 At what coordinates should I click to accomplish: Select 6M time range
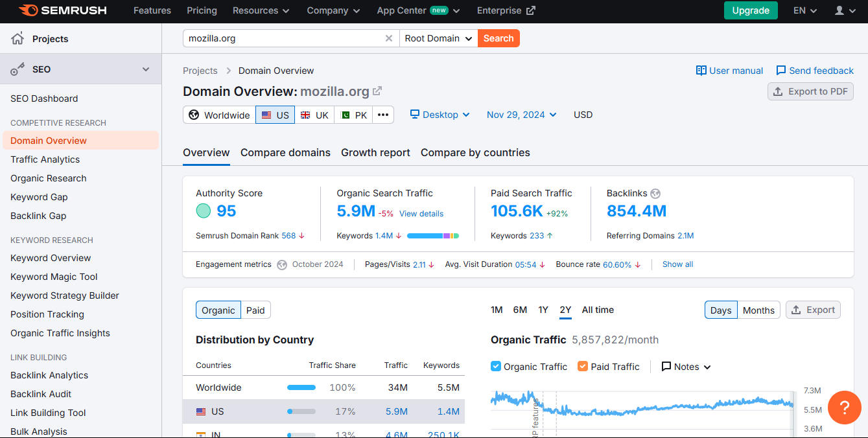pos(520,310)
